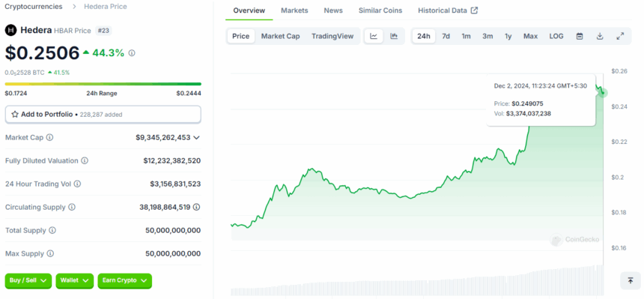Open the 24 Hour Trading Vol info icon
This screenshot has width=644, height=299.
coord(77,184)
